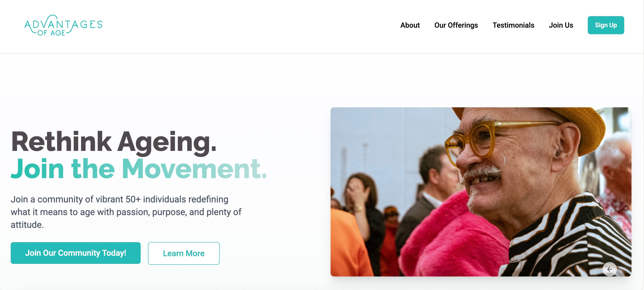Click the Rethink Ageing heading
Screen dimensions: 644x290
[114, 142]
